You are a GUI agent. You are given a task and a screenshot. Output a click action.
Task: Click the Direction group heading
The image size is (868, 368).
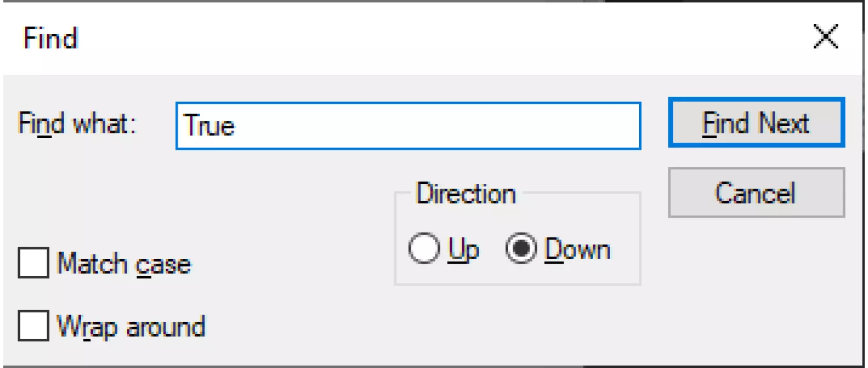466,193
